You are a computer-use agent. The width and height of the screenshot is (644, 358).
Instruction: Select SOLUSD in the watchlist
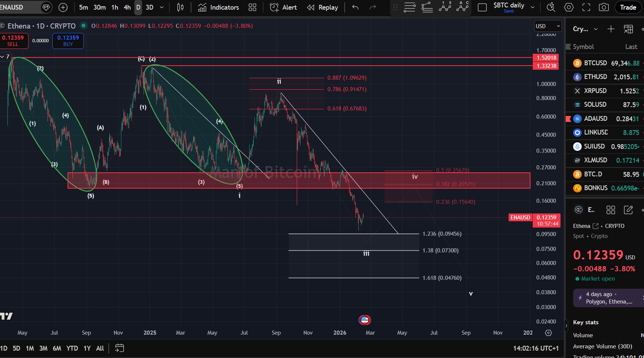(605, 105)
